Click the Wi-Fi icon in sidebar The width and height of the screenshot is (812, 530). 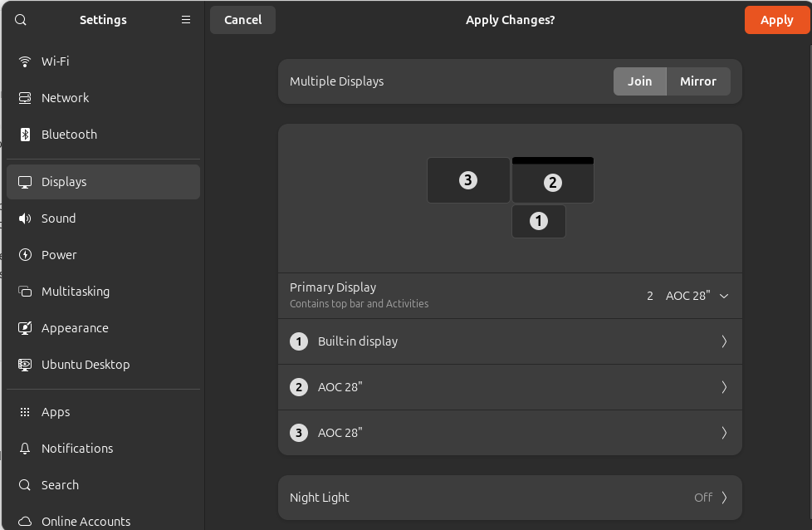click(25, 61)
